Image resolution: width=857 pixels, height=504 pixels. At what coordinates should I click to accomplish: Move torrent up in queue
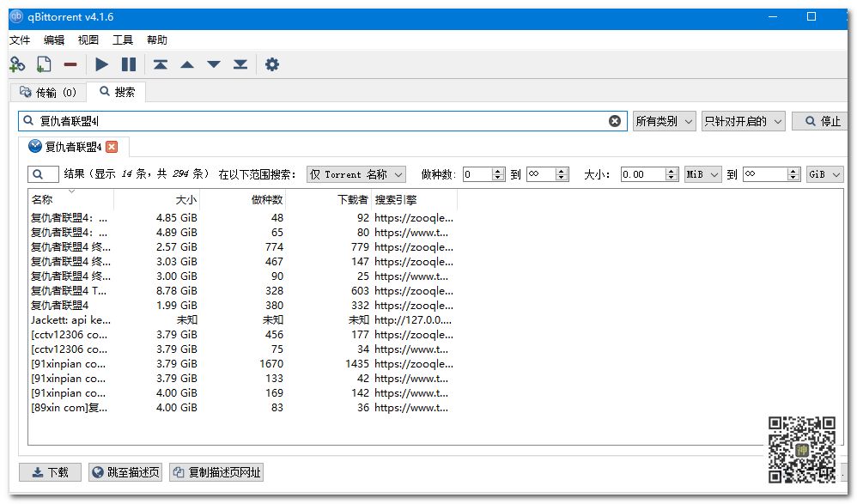[x=187, y=64]
